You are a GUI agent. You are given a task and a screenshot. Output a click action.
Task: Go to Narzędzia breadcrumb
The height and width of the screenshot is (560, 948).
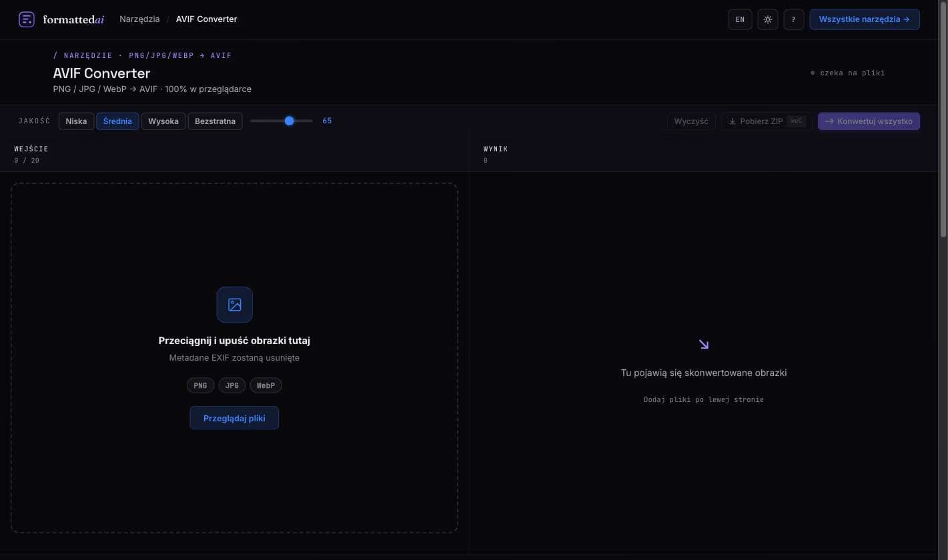tap(139, 19)
